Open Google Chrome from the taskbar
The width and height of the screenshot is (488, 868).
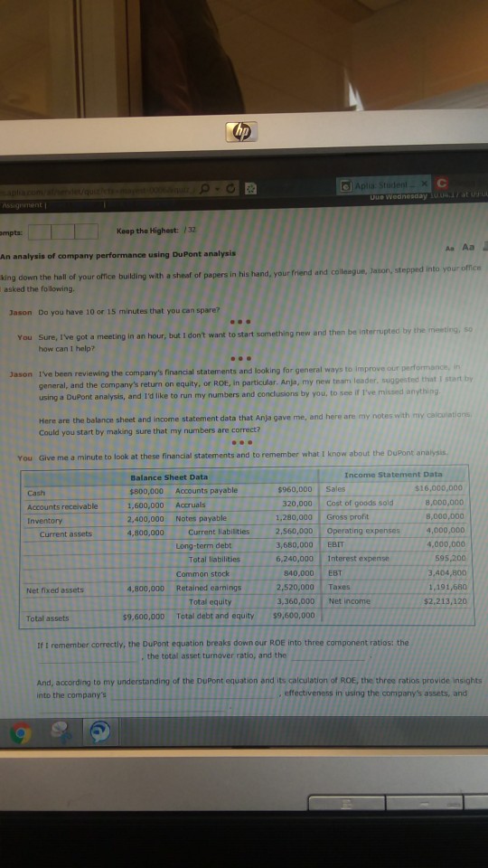[x=21, y=733]
